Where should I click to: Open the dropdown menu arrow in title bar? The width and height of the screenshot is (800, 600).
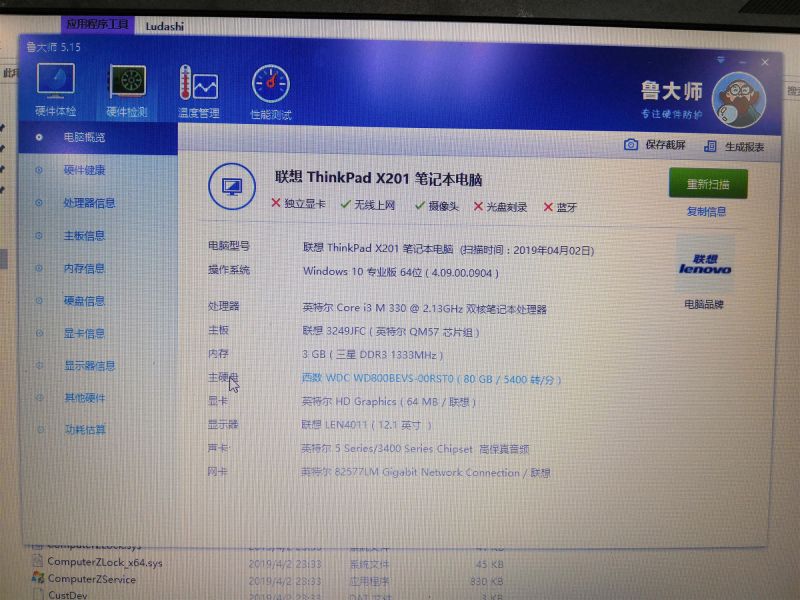[721, 60]
